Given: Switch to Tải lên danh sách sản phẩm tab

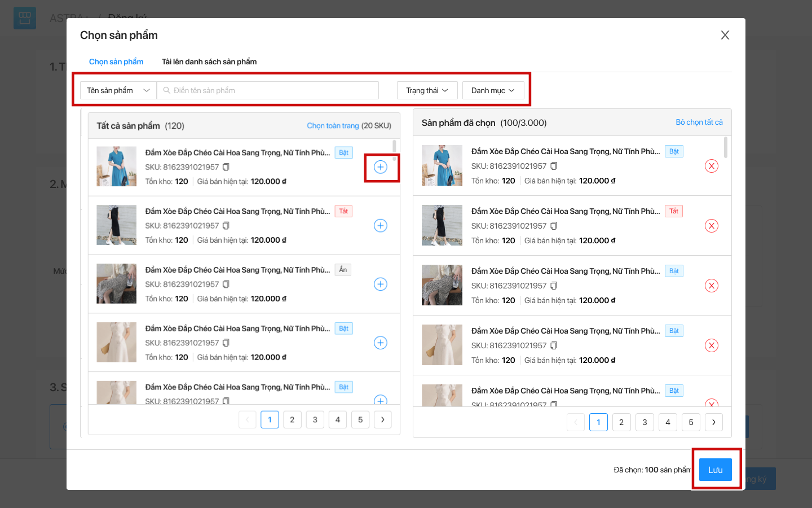Looking at the screenshot, I should click(x=209, y=62).
